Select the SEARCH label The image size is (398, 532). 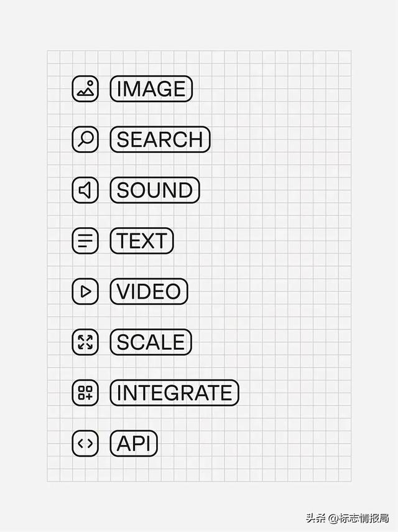tap(160, 139)
